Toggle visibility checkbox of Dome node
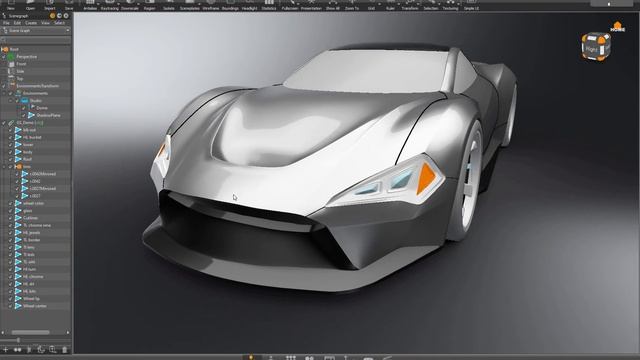This screenshot has height=360, width=640. 24,108
